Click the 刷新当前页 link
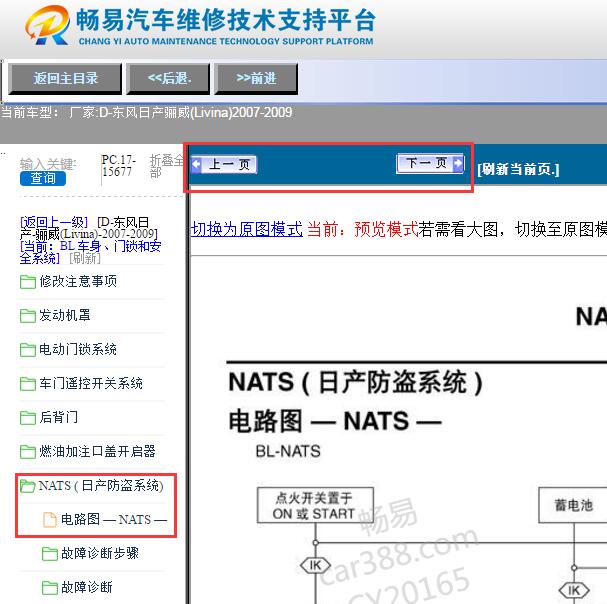This screenshot has height=604, width=607. coord(518,169)
